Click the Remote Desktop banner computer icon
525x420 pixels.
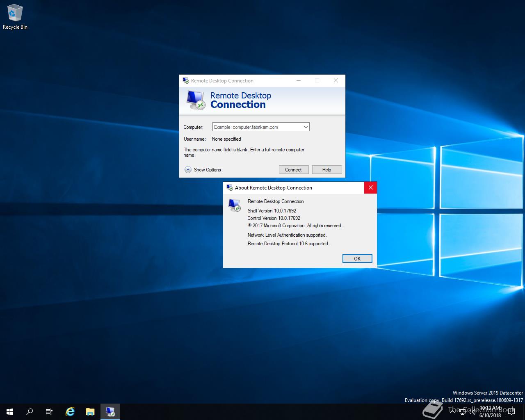[x=196, y=100]
